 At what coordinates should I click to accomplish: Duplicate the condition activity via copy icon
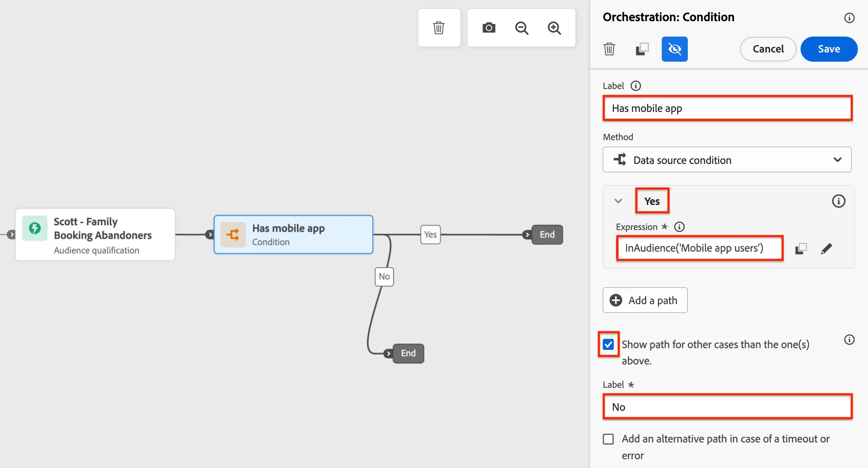point(642,49)
